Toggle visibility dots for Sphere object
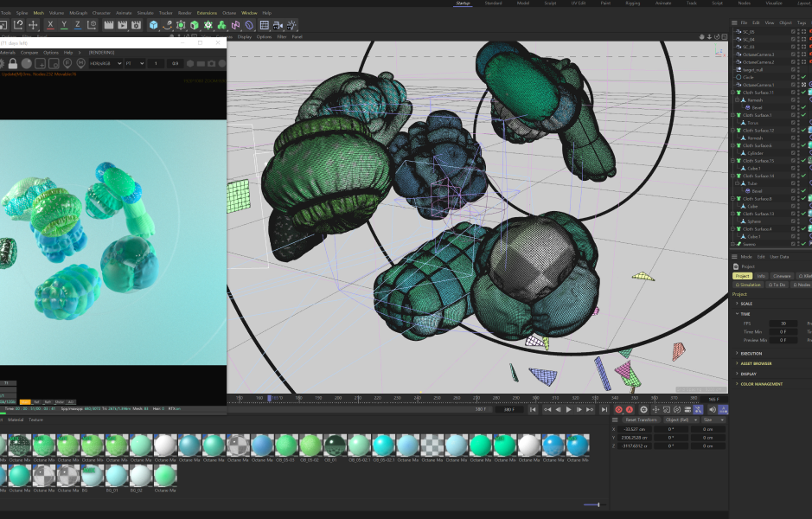The width and height of the screenshot is (812, 519). click(798, 221)
